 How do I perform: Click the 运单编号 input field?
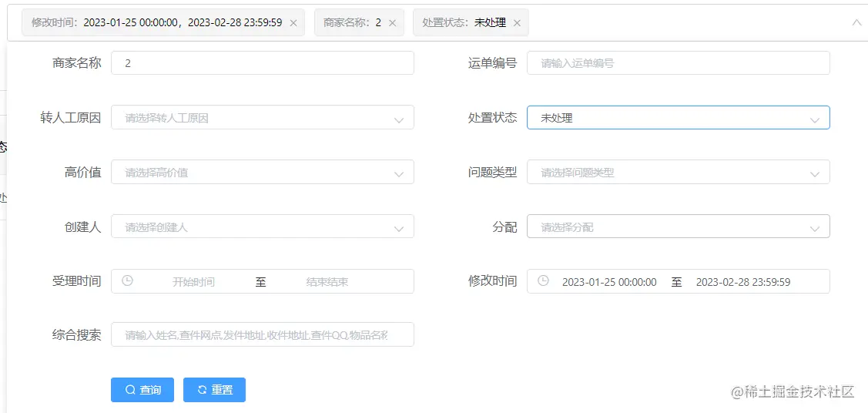(x=678, y=63)
